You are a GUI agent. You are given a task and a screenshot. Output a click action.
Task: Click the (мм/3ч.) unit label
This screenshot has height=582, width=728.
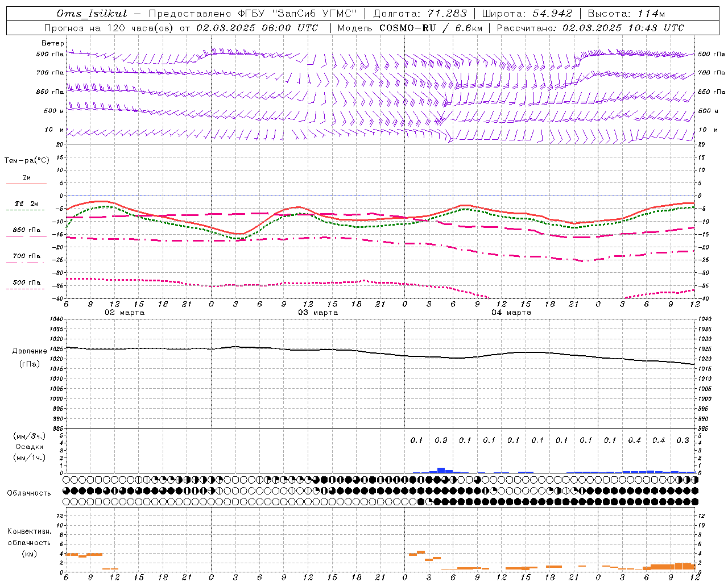click(29, 436)
